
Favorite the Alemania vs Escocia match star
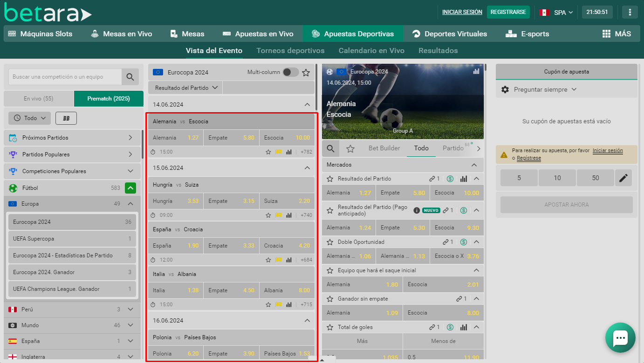pos(268,152)
